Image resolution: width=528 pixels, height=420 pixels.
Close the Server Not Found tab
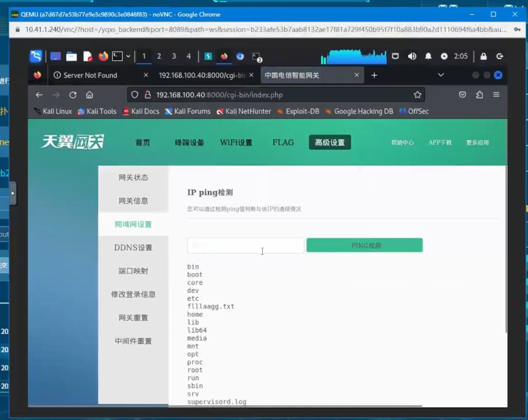(x=146, y=75)
